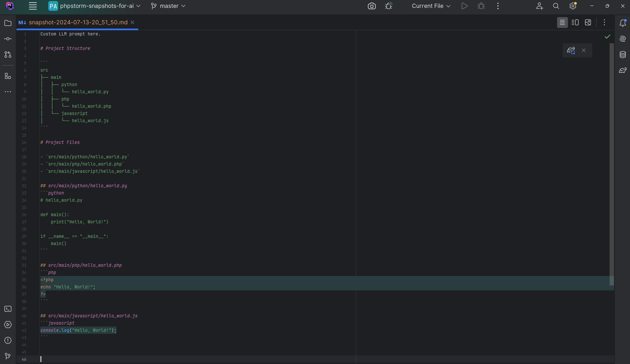Open the bottom right-sidebar tool window icon

pos(623,70)
